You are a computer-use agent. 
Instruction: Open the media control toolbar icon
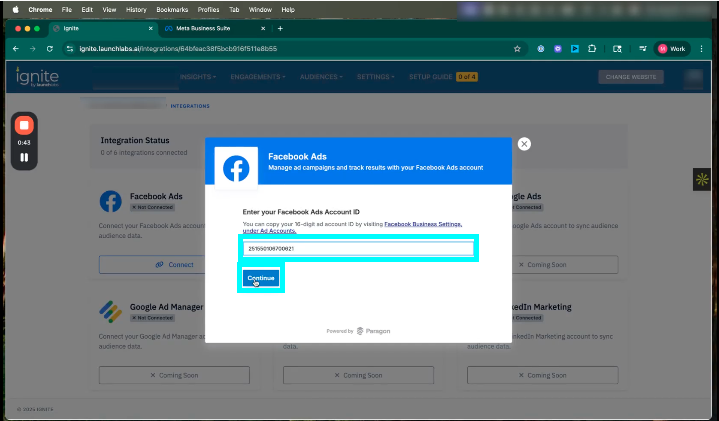pyautogui.click(x=643, y=49)
